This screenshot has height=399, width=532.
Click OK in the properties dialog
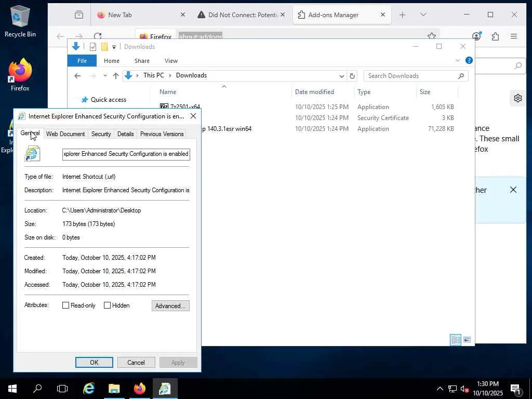[94, 362]
